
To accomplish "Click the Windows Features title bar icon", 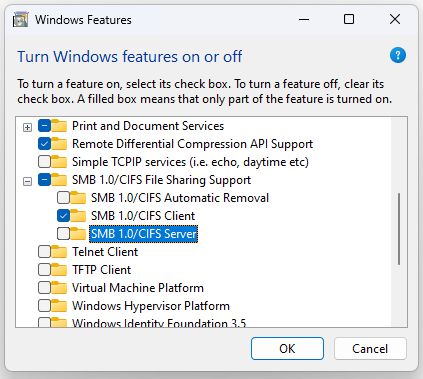I will coord(20,19).
